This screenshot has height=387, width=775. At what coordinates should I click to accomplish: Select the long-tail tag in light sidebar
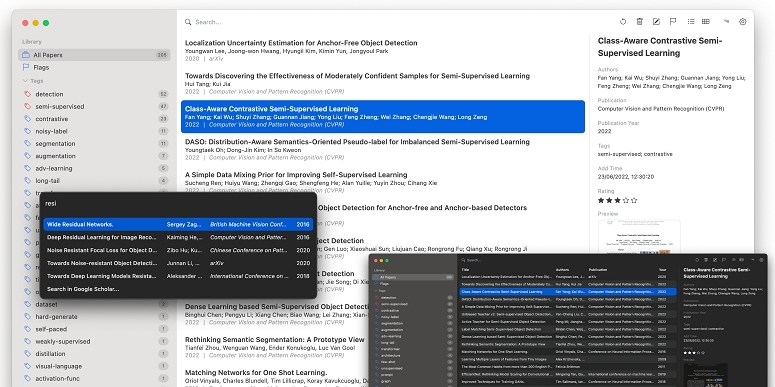pyautogui.click(x=95, y=180)
